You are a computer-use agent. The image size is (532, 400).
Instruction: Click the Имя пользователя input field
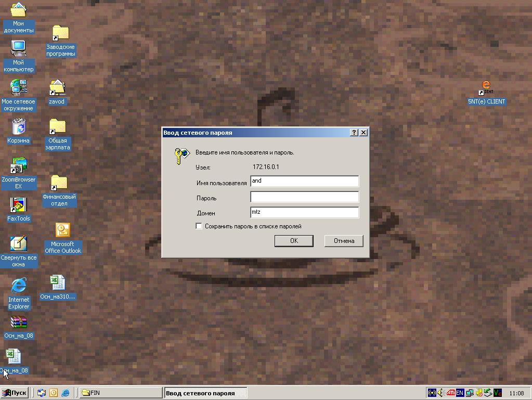click(304, 181)
